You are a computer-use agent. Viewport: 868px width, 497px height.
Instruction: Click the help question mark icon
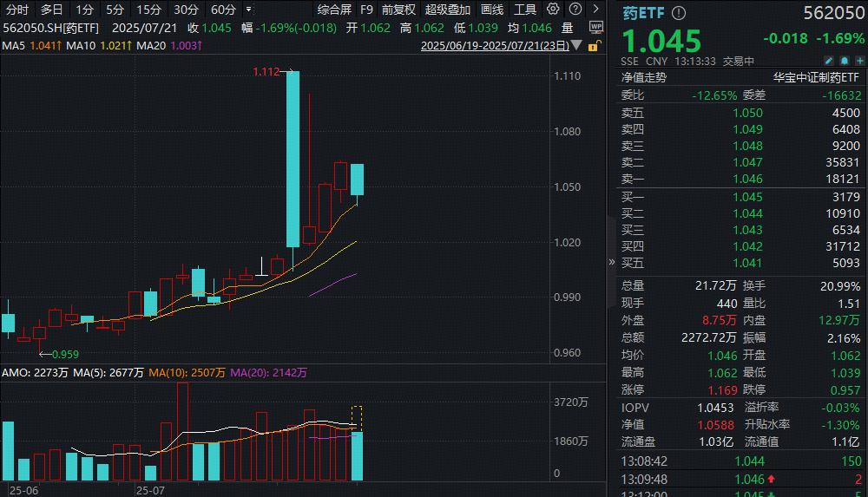tap(575, 9)
